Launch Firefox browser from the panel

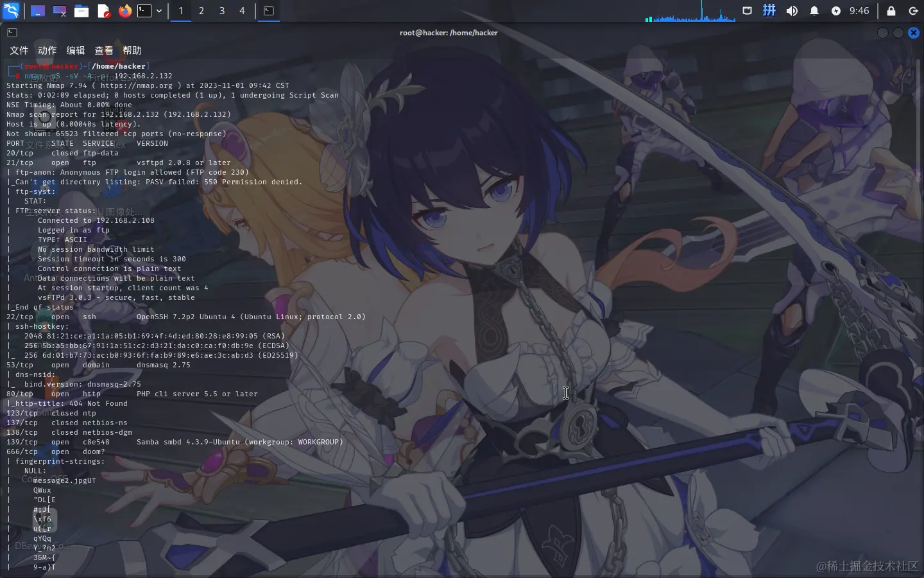[125, 11]
